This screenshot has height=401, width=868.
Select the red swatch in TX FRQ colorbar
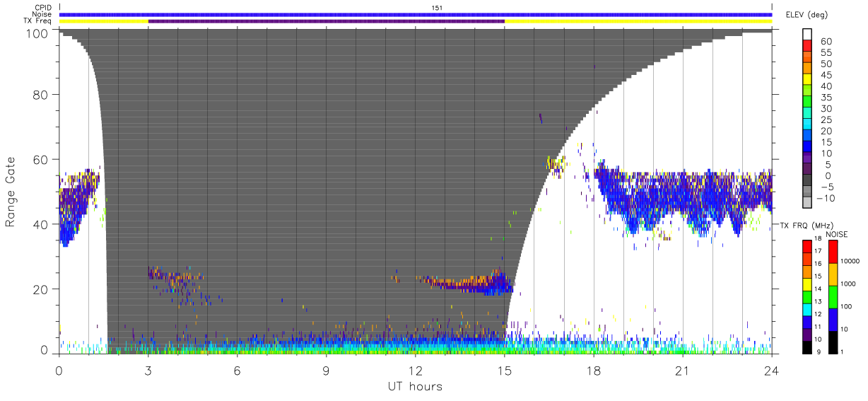807,246
